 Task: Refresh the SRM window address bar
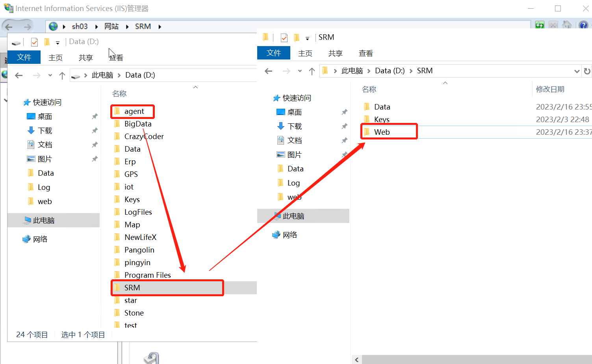587,71
